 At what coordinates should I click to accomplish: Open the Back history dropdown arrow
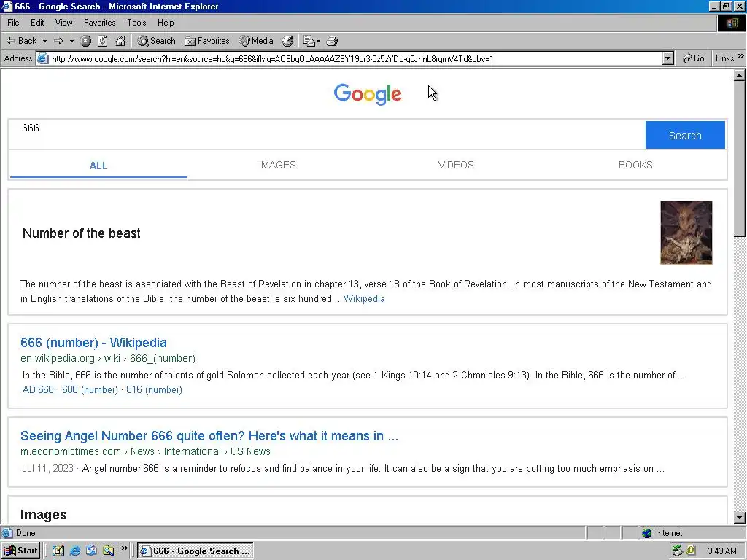click(x=44, y=41)
